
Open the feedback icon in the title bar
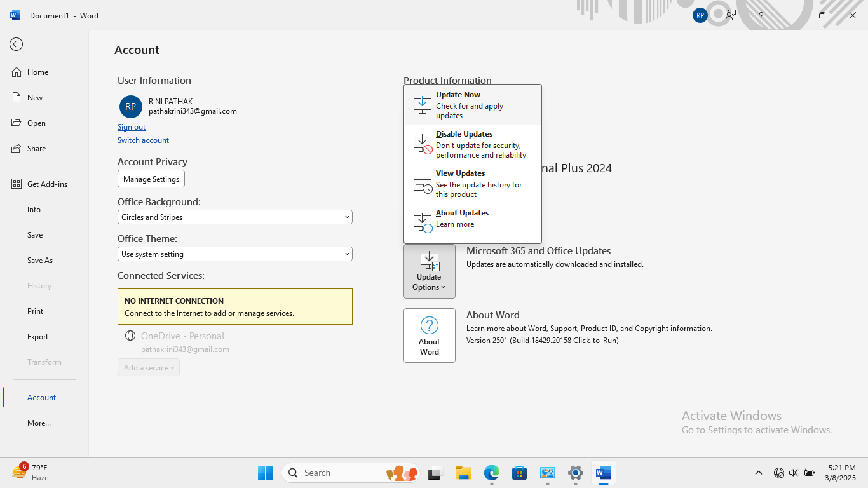coord(731,15)
